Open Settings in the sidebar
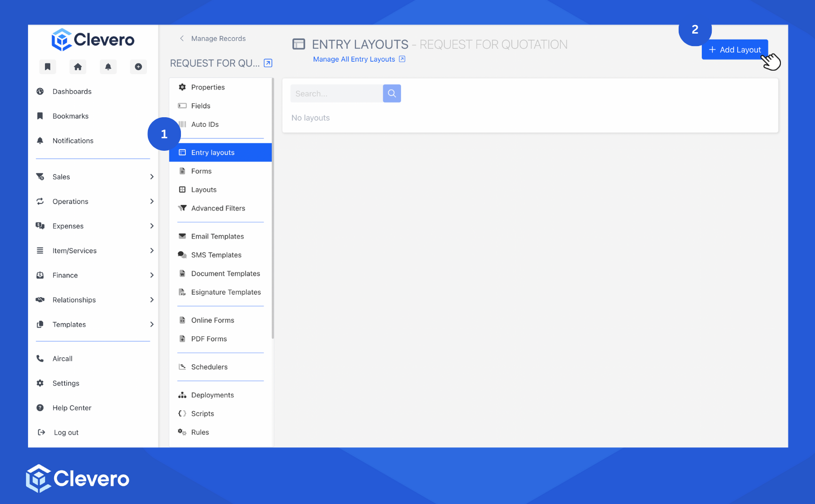815x504 pixels. click(x=58, y=383)
